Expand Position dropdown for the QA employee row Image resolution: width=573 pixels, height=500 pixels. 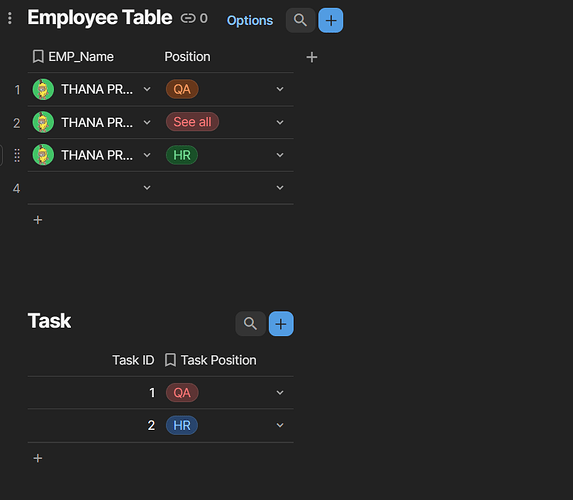[x=280, y=89]
